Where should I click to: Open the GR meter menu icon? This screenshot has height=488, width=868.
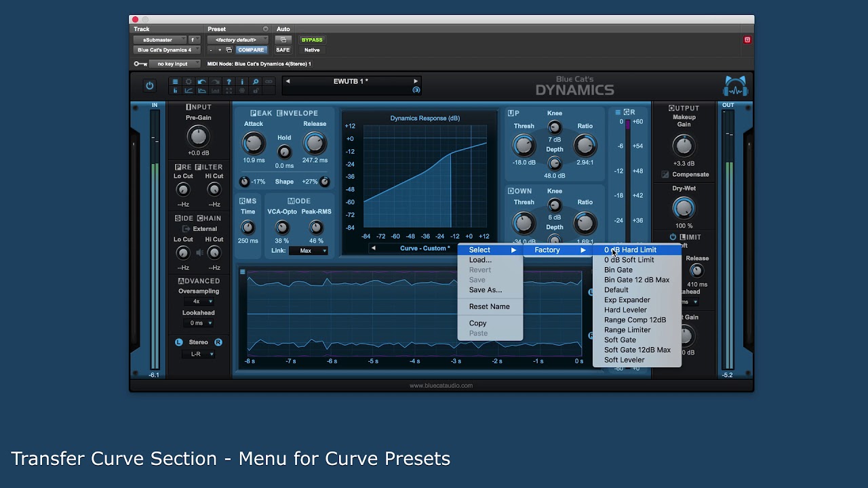tap(618, 113)
